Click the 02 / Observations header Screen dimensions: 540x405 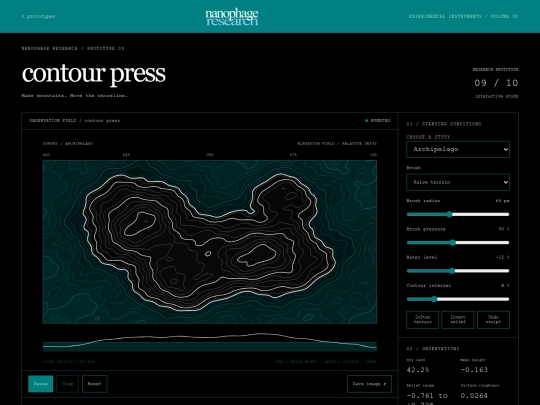click(x=433, y=349)
